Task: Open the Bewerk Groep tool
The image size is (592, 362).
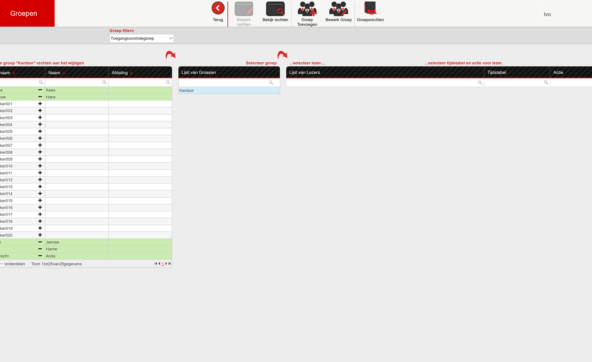Action: click(338, 9)
